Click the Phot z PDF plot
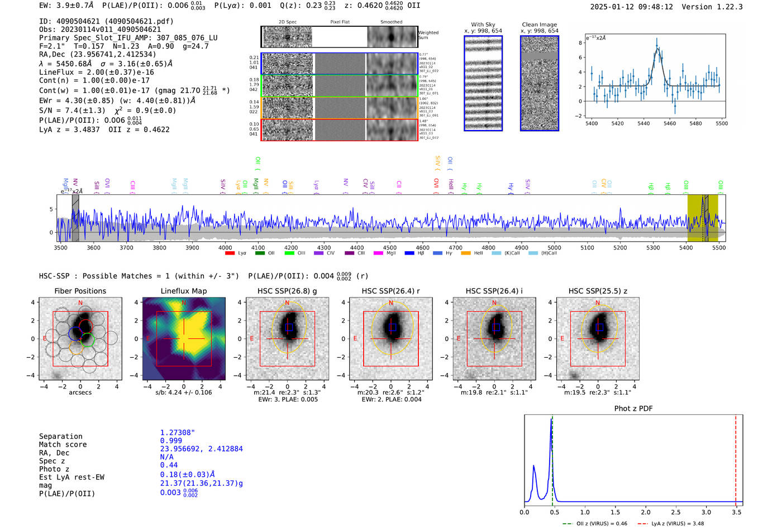The height and width of the screenshot is (532, 782). pyautogui.click(x=633, y=461)
